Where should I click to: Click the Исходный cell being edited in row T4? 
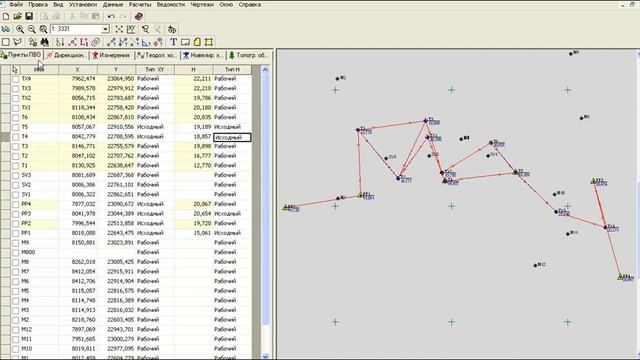pos(232,138)
